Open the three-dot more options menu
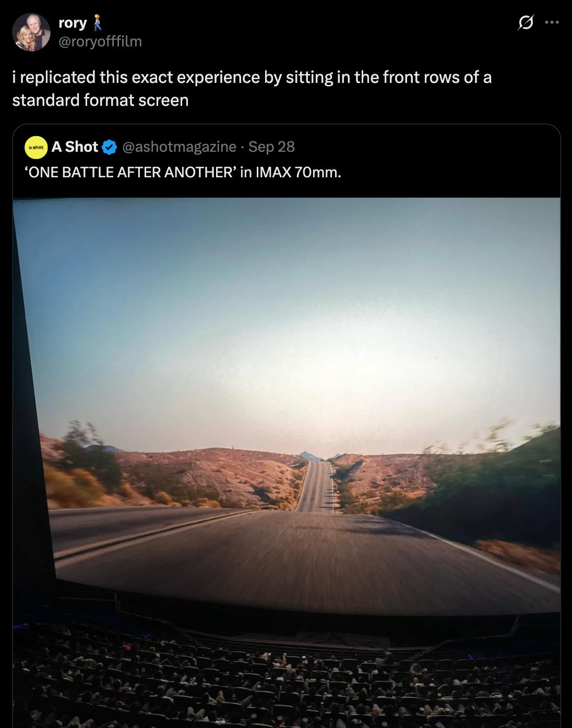Viewport: 572px width, 728px height. 552,22
